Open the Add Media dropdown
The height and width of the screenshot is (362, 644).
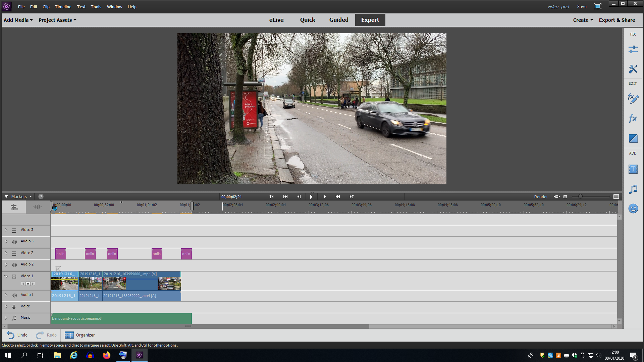point(18,20)
